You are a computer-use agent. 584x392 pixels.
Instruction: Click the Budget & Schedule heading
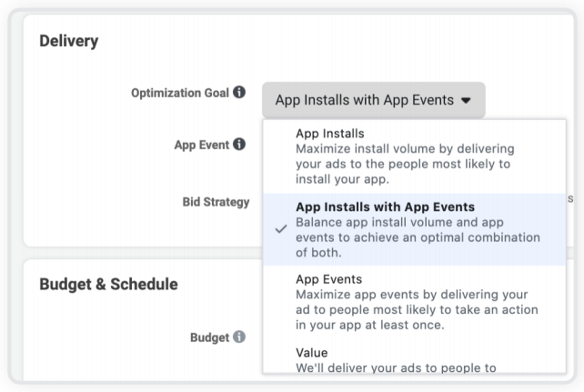108,284
